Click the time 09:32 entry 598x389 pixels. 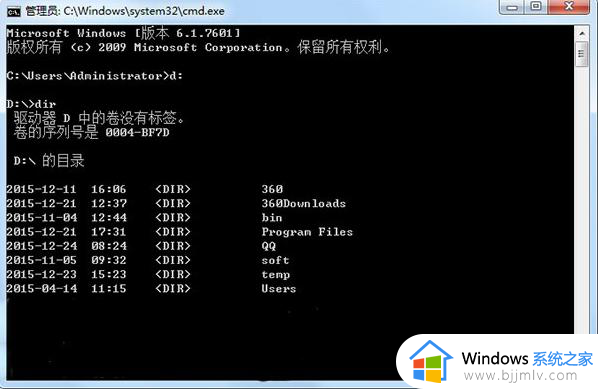click(x=109, y=260)
